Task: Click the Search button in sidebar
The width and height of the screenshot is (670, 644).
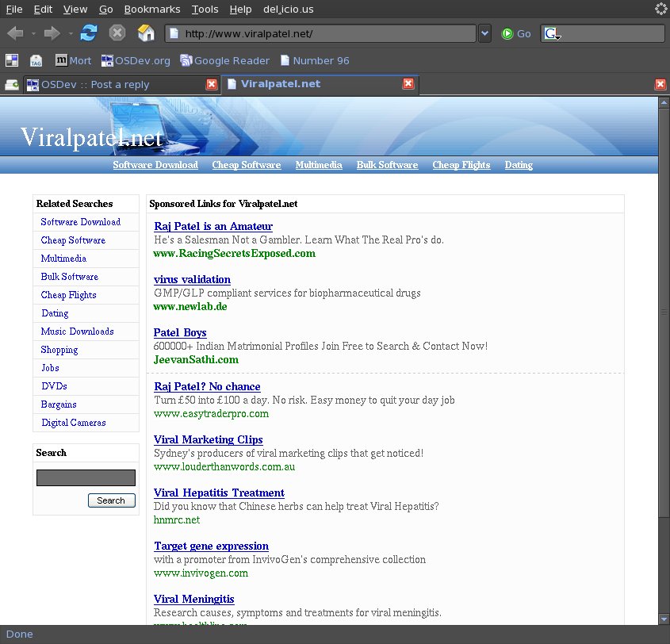Action: click(112, 500)
